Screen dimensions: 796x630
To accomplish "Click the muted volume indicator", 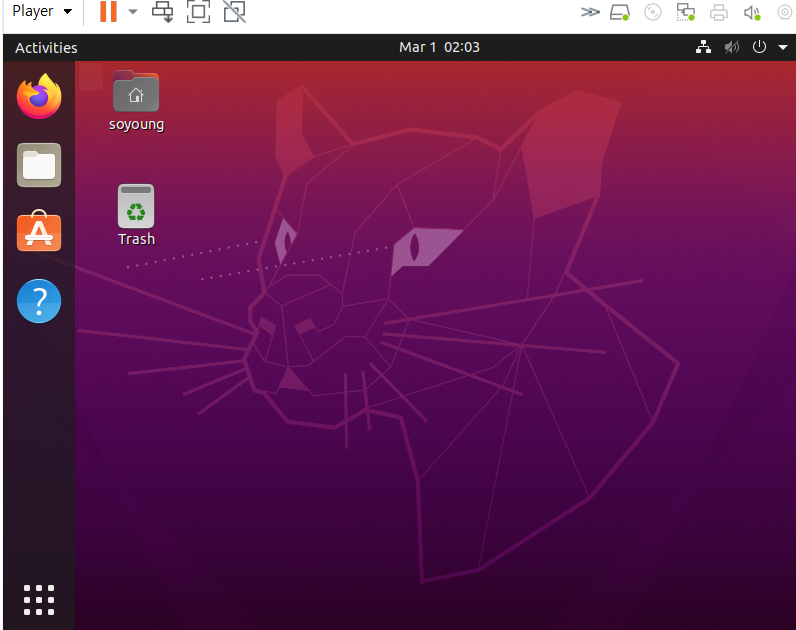I will (732, 47).
